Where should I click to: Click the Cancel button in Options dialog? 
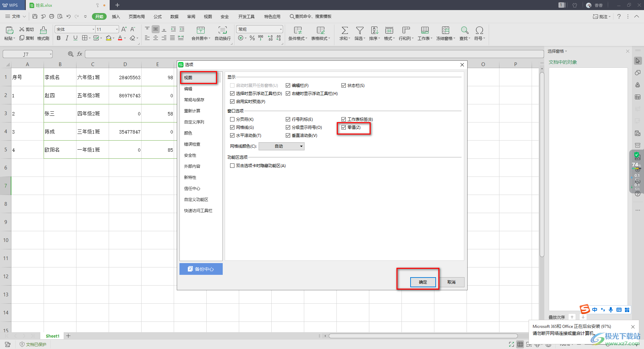451,282
